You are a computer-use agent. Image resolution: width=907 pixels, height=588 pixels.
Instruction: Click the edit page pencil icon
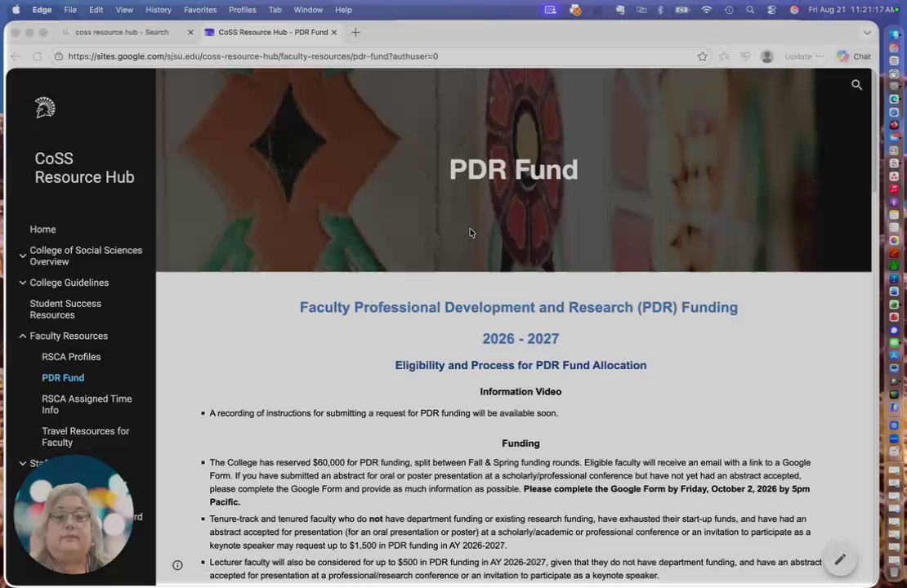840,559
